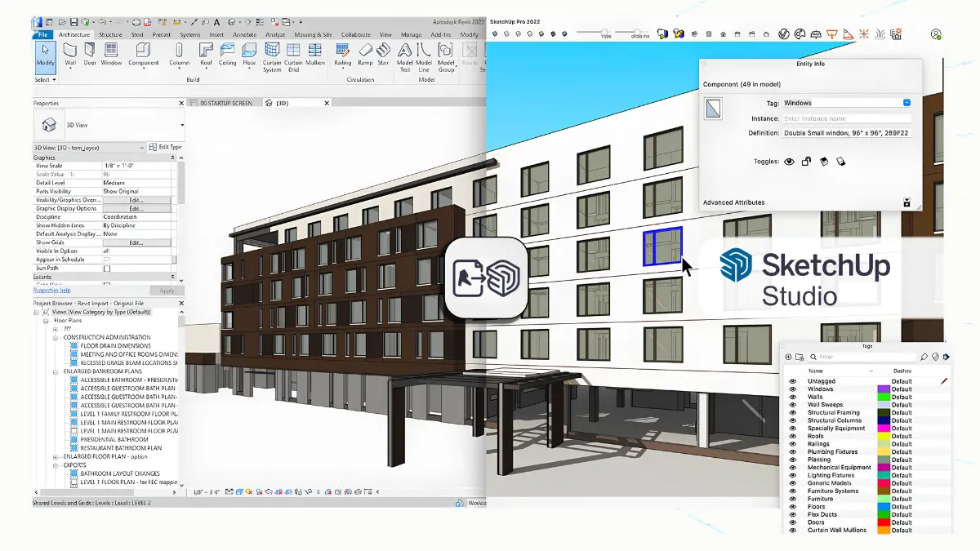This screenshot has height=551, width=980.
Task: Select the Floor tool
Action: tap(249, 54)
